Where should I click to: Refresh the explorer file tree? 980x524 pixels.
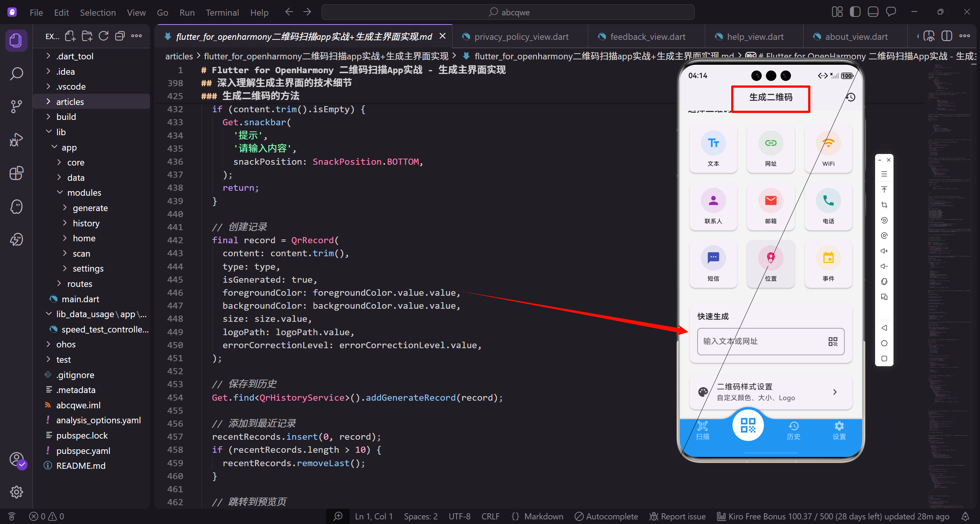pyautogui.click(x=103, y=36)
